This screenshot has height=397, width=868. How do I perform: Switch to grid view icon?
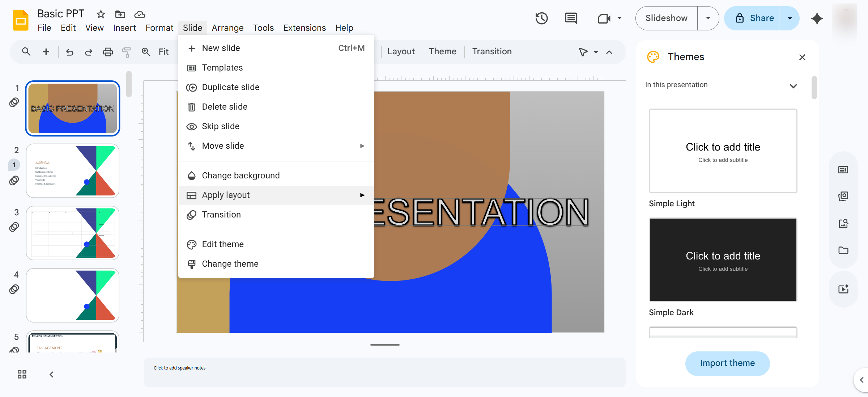click(x=22, y=374)
